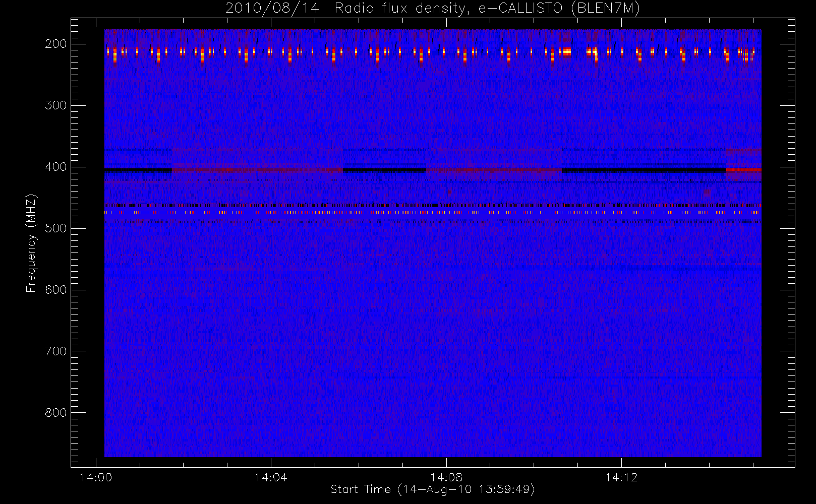Click the 300 frequency tick label

point(56,105)
